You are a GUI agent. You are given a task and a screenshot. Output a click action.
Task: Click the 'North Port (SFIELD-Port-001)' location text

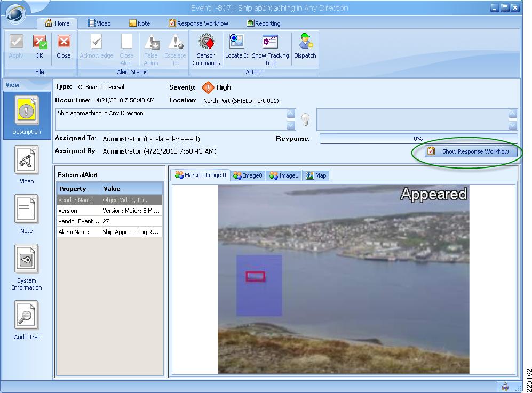tap(241, 101)
